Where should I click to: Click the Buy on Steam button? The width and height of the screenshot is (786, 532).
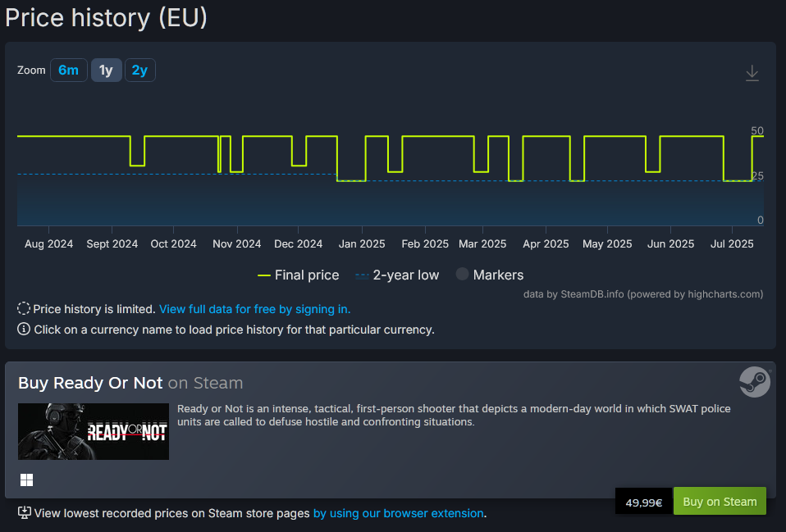click(720, 502)
